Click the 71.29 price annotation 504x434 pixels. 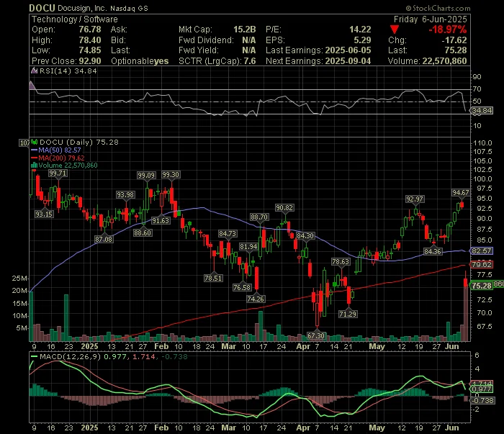(348, 314)
